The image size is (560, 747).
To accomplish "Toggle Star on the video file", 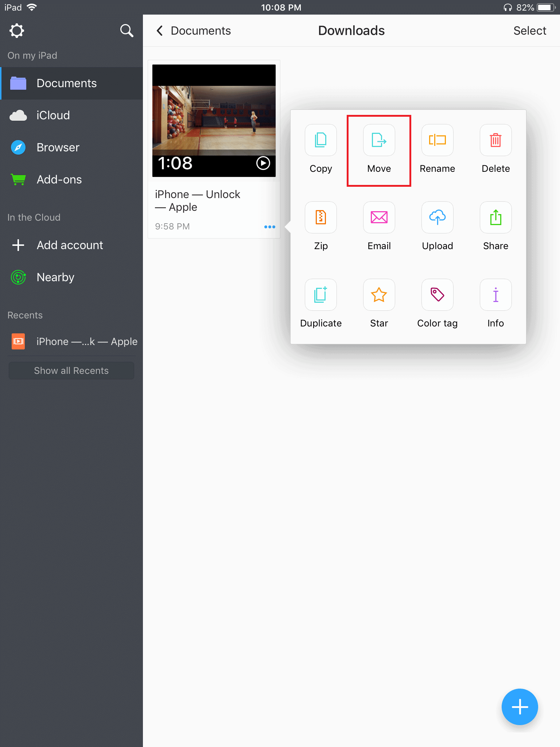I will tap(379, 295).
